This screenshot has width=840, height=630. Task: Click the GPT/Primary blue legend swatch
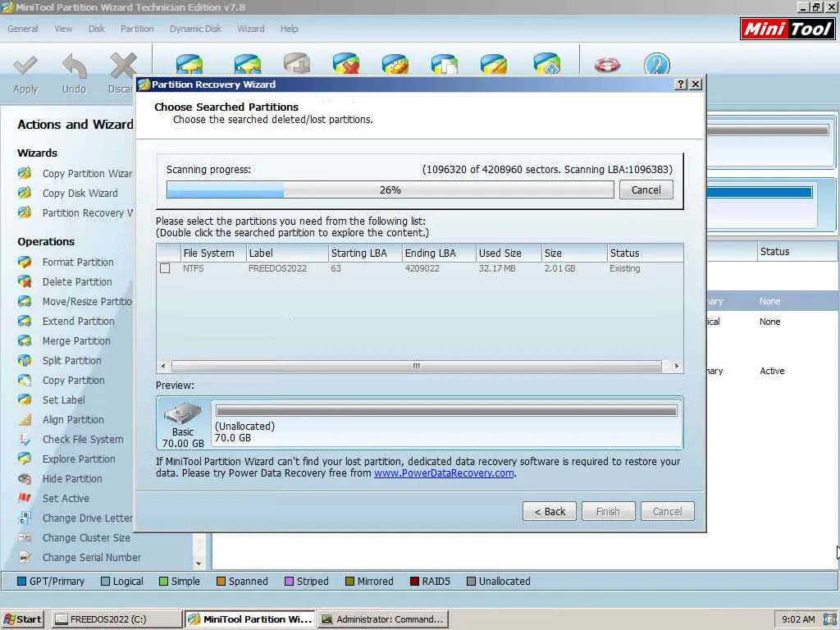point(22,582)
